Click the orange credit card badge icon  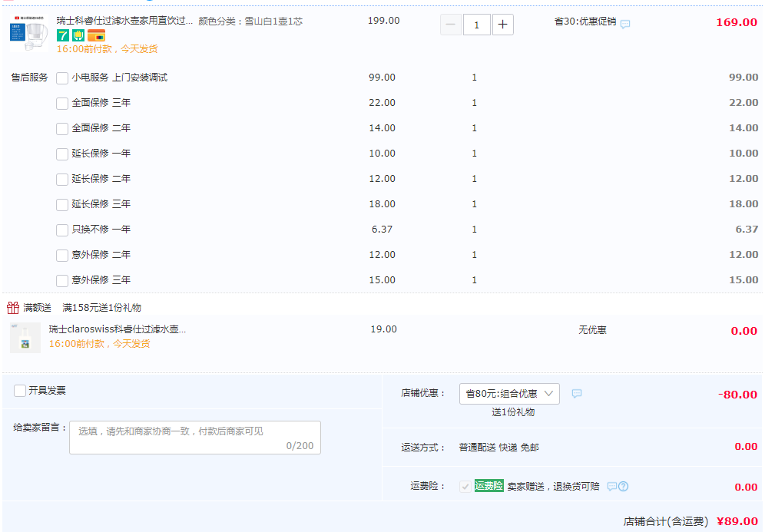pyautogui.click(x=96, y=35)
